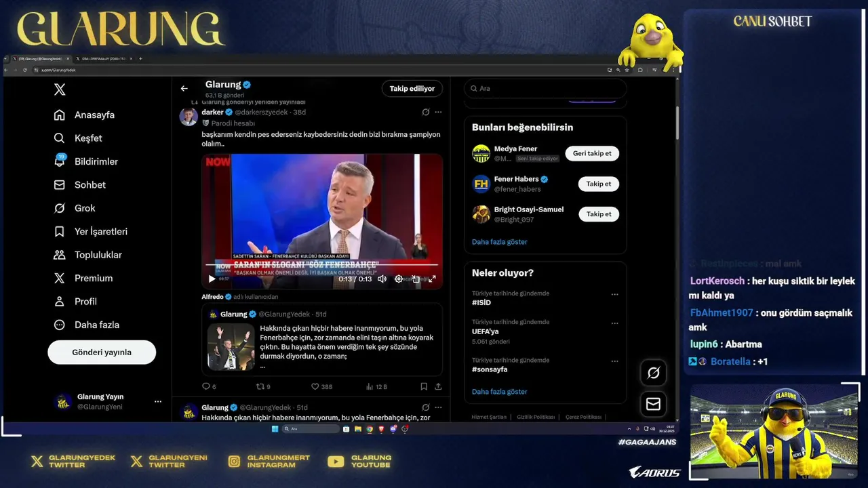
Task: Expand video to fullscreen
Action: tap(432, 279)
